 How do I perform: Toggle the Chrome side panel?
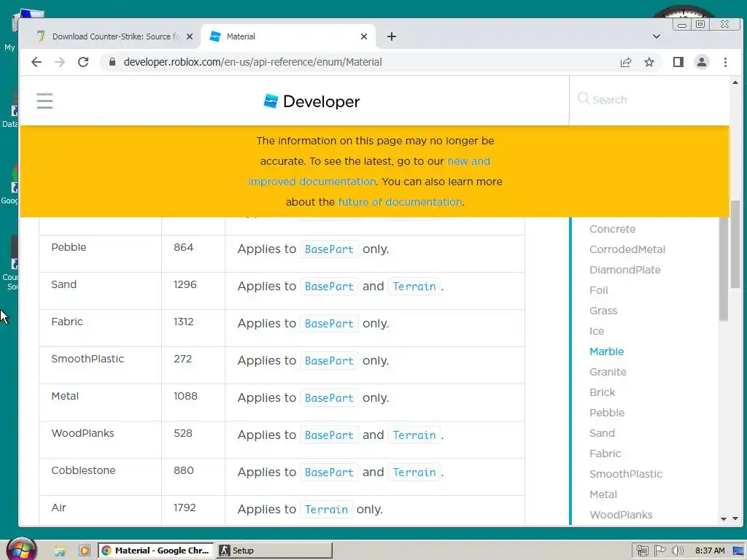click(678, 62)
